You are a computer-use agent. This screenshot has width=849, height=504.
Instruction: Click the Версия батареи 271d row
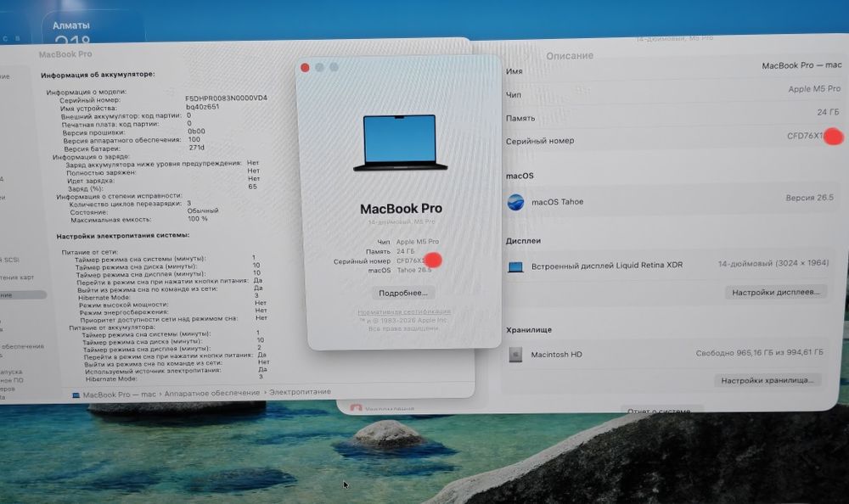(x=133, y=148)
